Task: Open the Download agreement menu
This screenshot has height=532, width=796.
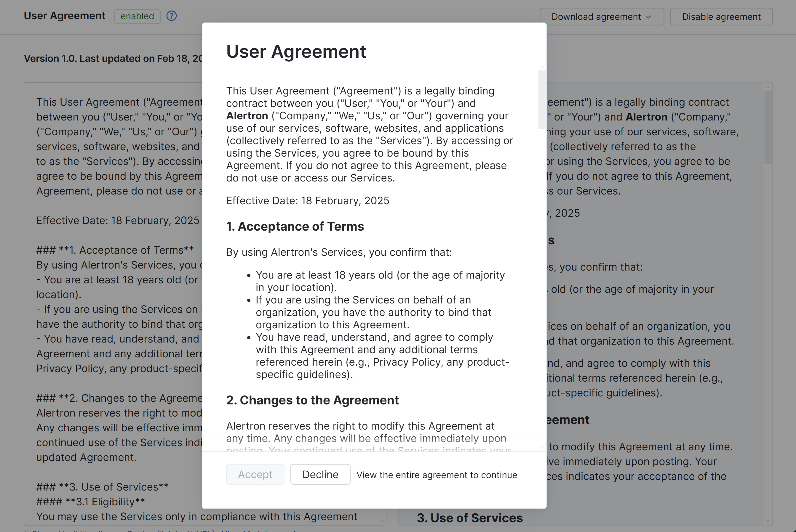Action: pyautogui.click(x=602, y=17)
